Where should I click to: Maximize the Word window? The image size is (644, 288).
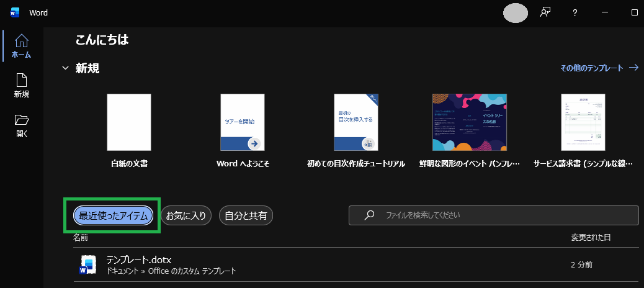coord(634,13)
